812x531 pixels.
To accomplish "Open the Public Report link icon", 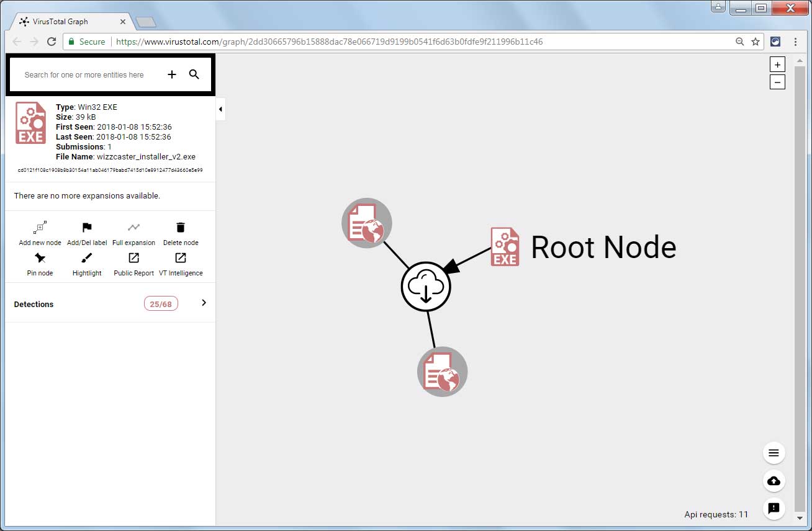I will coord(133,258).
